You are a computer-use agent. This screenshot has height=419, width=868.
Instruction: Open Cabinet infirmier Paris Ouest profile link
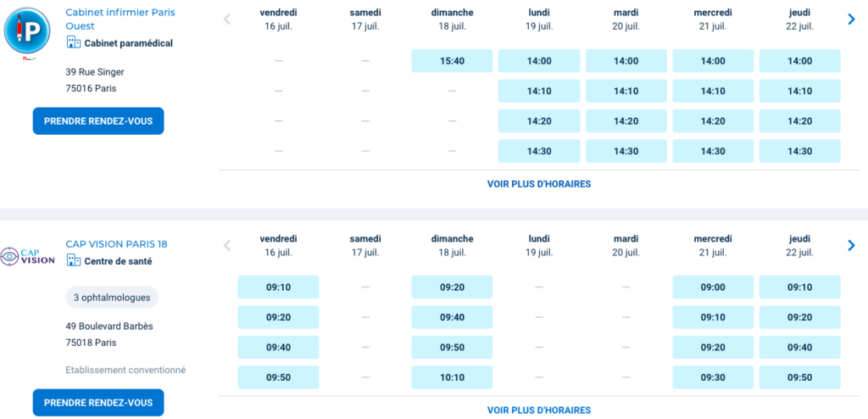(x=120, y=19)
